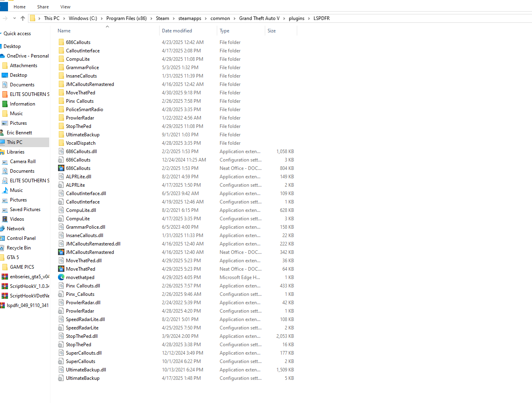Select Network in the navigation pane
Viewport: 532px width, 403px height.
(16, 229)
